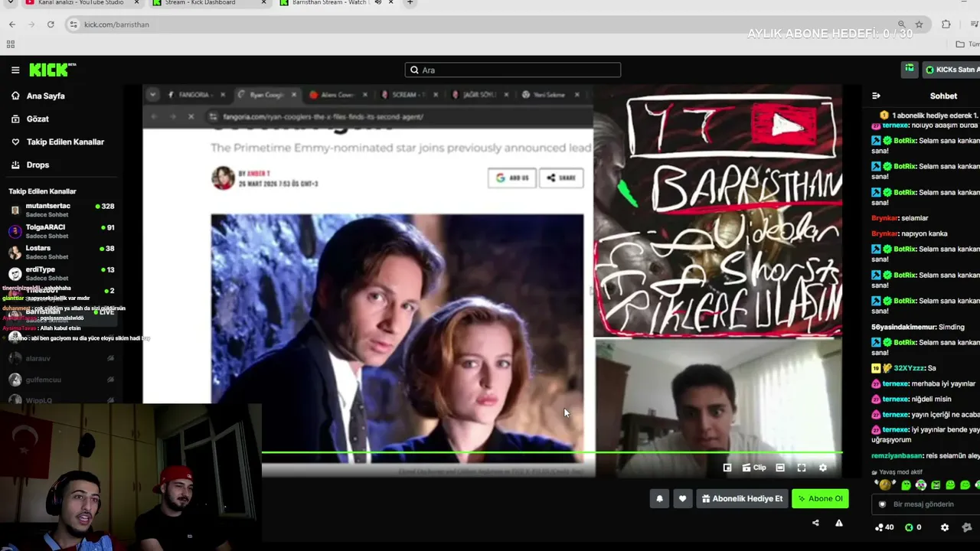Open site information icon in address bar
The width and height of the screenshot is (980, 551).
click(x=73, y=24)
